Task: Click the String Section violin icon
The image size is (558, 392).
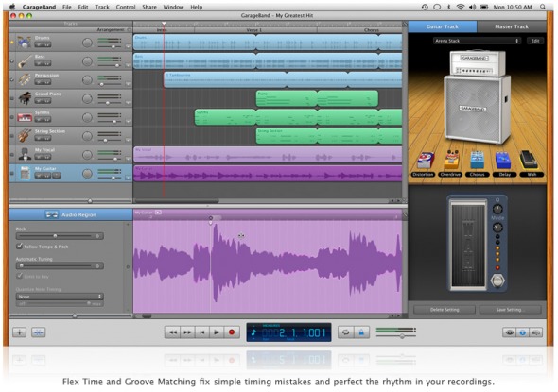Action: [25, 135]
